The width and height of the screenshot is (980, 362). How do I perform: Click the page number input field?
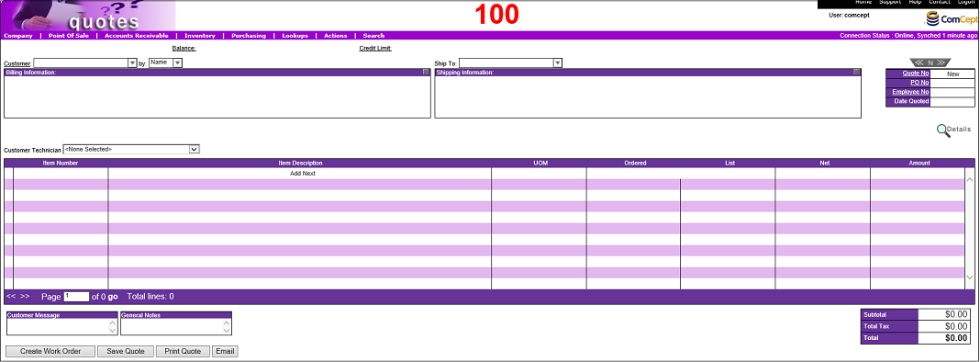point(76,296)
